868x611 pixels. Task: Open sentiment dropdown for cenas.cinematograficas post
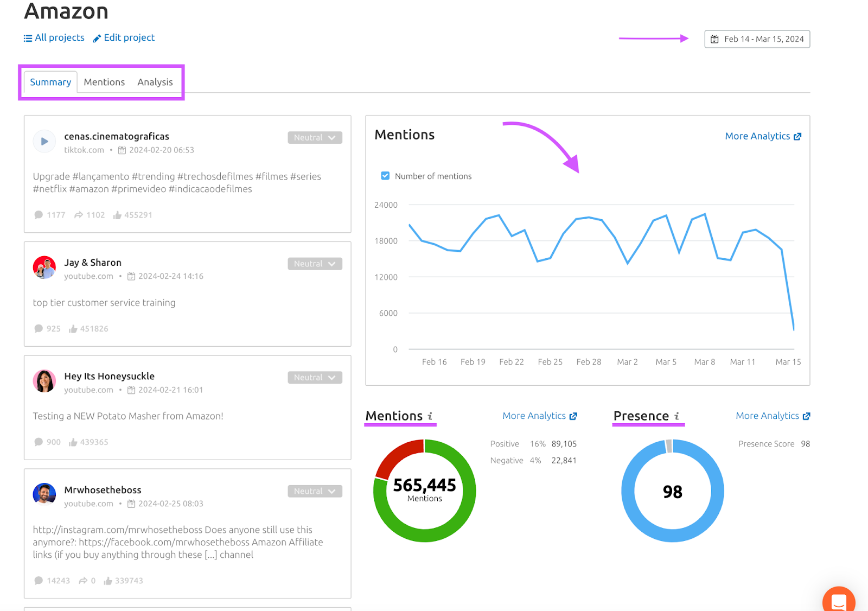coord(315,138)
